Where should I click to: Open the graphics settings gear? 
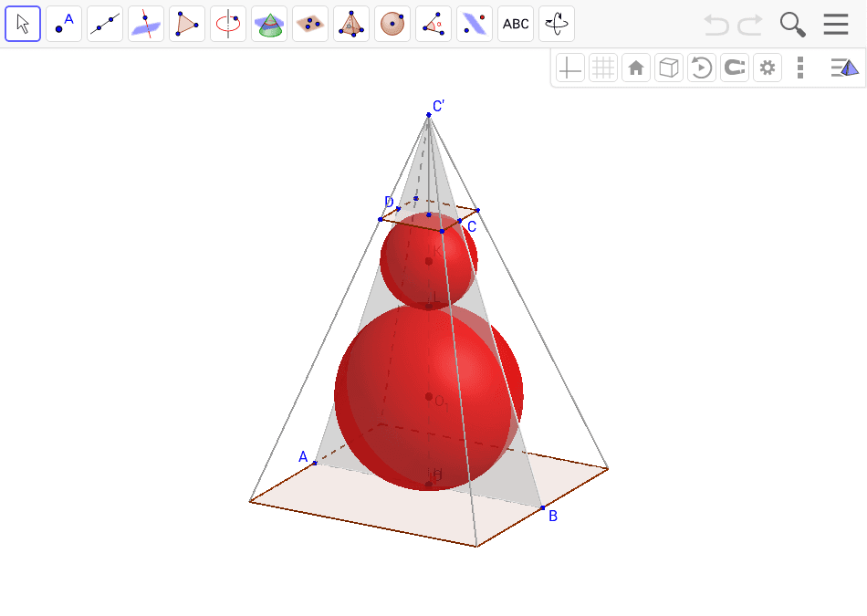point(768,68)
